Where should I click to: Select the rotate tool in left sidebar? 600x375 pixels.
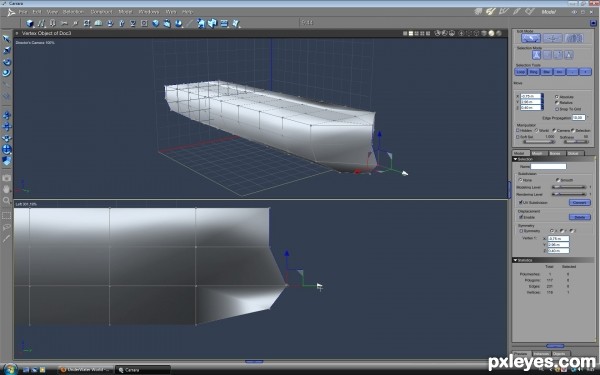(7, 62)
